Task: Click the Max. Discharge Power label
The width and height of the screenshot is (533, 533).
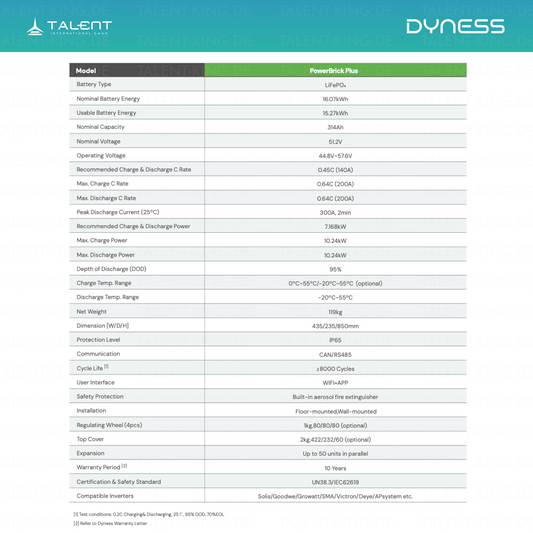Action: 105,255
